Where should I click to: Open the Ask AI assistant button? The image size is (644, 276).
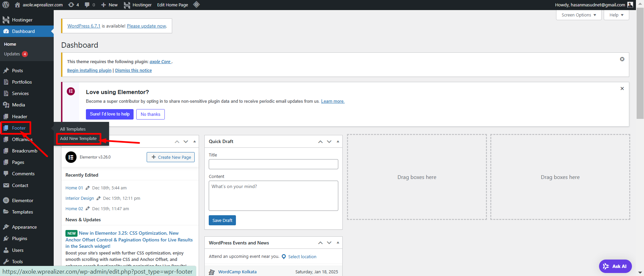[615, 266]
